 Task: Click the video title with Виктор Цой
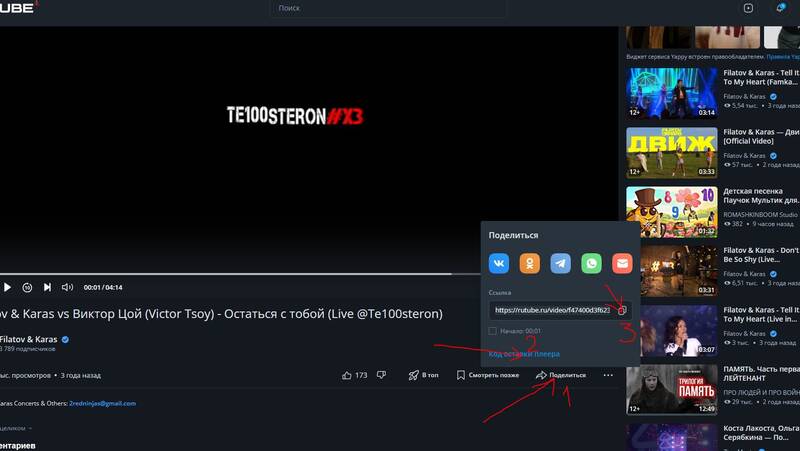tap(221, 314)
